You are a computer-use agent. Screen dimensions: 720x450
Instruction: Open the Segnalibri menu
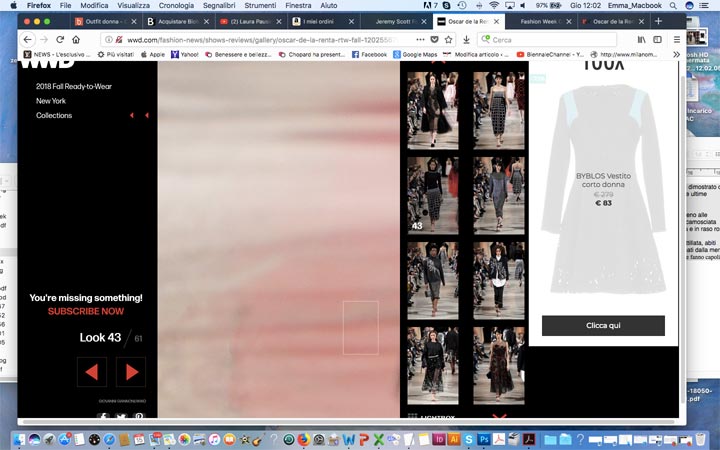pyautogui.click(x=219, y=6)
